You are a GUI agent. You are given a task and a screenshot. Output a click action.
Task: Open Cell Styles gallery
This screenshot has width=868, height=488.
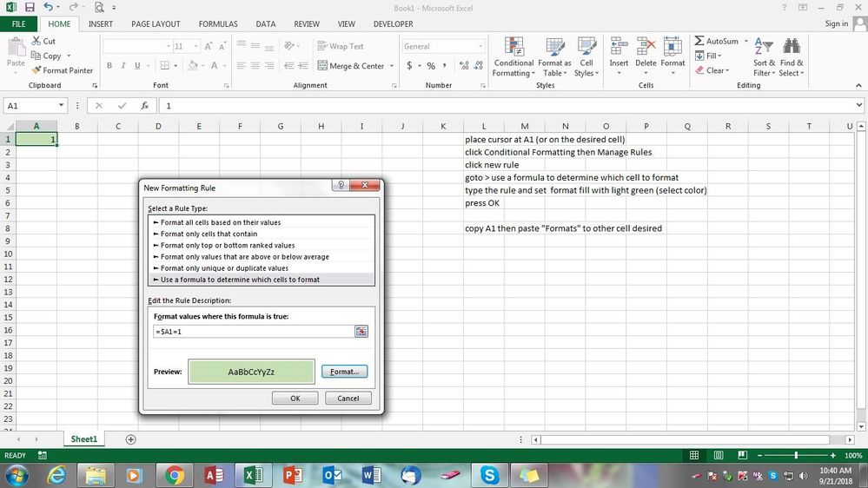coord(586,57)
